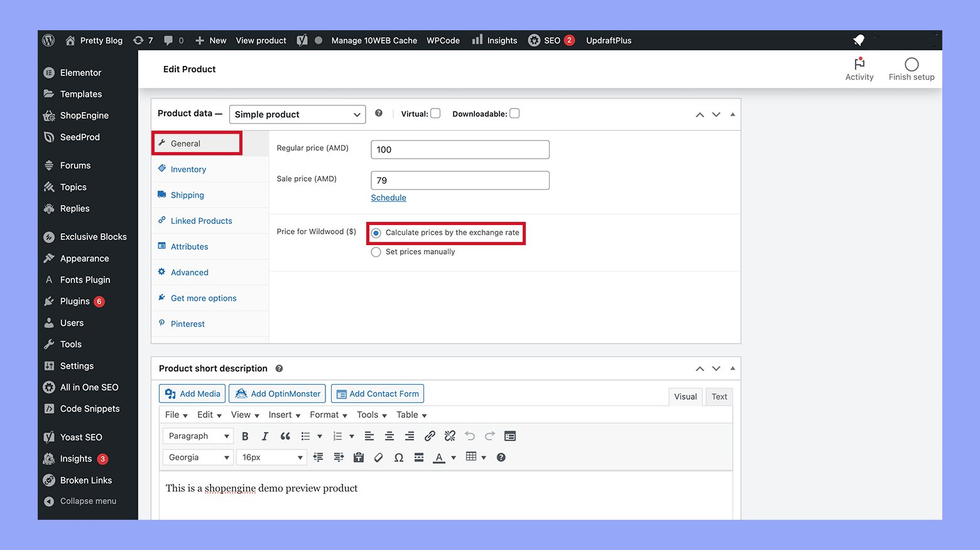
Task: Expand the Paragraph format dropdown
Action: click(198, 436)
